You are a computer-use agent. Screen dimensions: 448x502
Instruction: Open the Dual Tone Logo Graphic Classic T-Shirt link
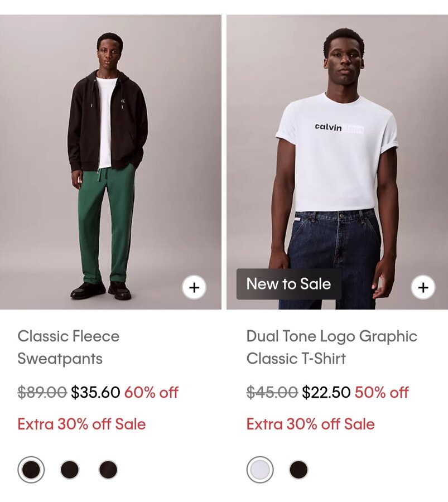click(332, 347)
